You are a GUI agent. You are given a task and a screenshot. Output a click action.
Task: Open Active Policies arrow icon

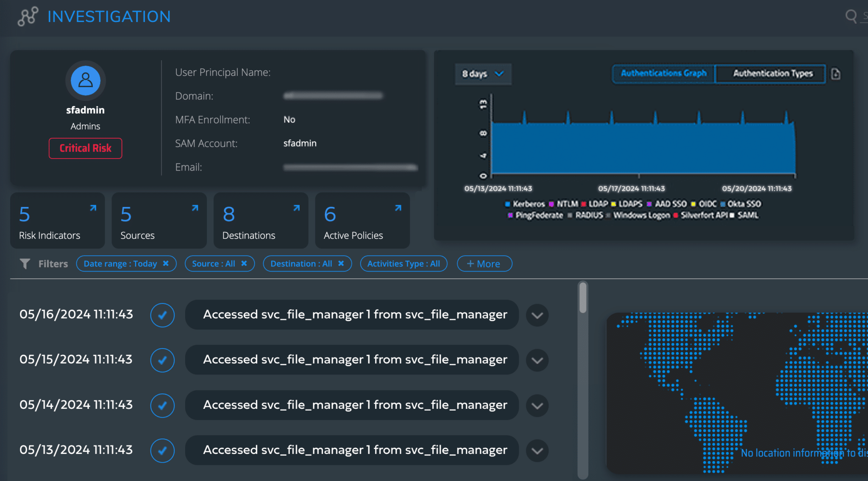(398, 208)
